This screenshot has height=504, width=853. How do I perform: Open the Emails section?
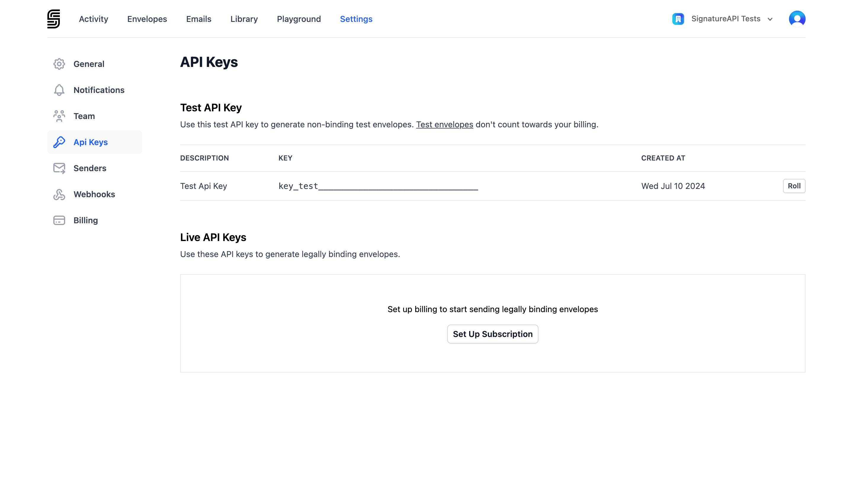tap(198, 19)
